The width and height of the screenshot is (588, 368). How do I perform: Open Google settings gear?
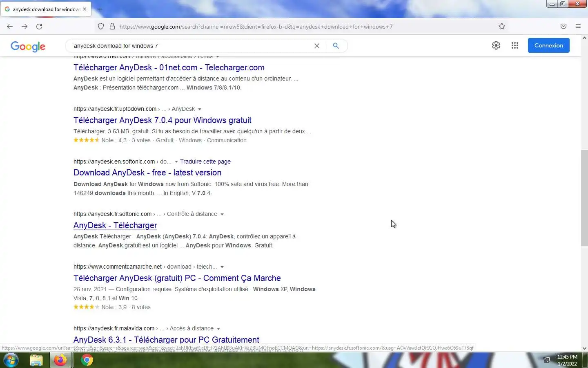(496, 45)
